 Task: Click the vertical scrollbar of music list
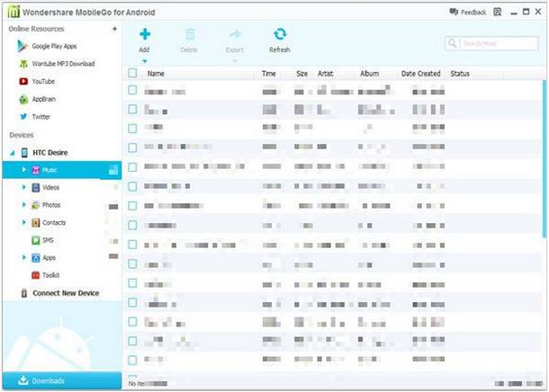(544, 159)
